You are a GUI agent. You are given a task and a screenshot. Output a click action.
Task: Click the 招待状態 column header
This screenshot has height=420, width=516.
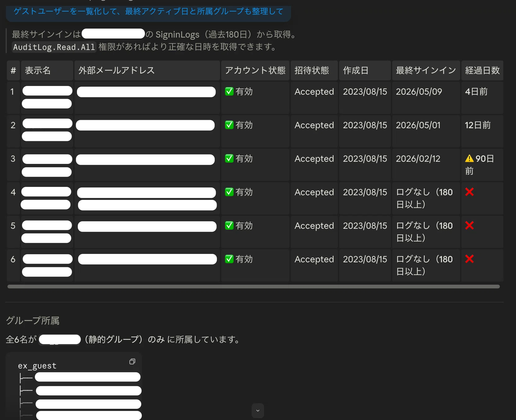point(314,70)
